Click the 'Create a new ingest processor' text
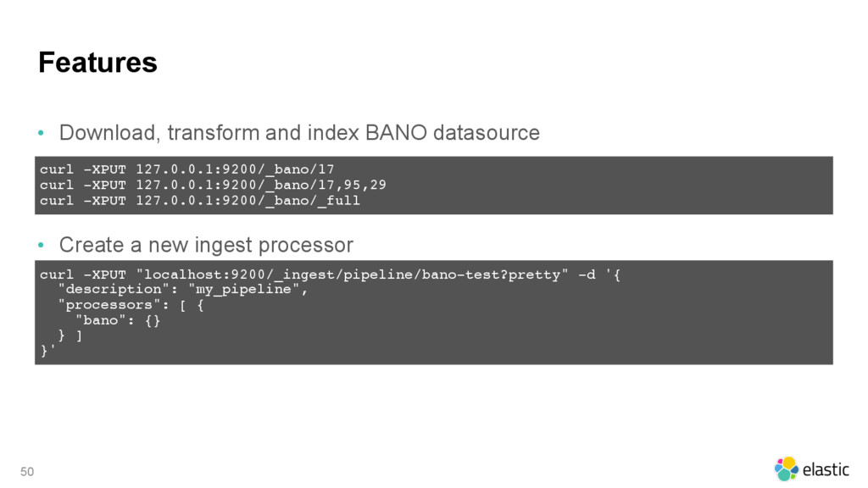The width and height of the screenshot is (868, 488). (x=206, y=245)
